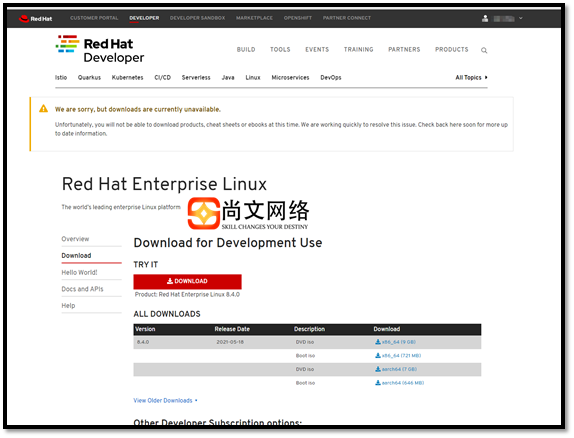Click the 8.4.0 version cell
The image size is (574, 438).
click(143, 342)
